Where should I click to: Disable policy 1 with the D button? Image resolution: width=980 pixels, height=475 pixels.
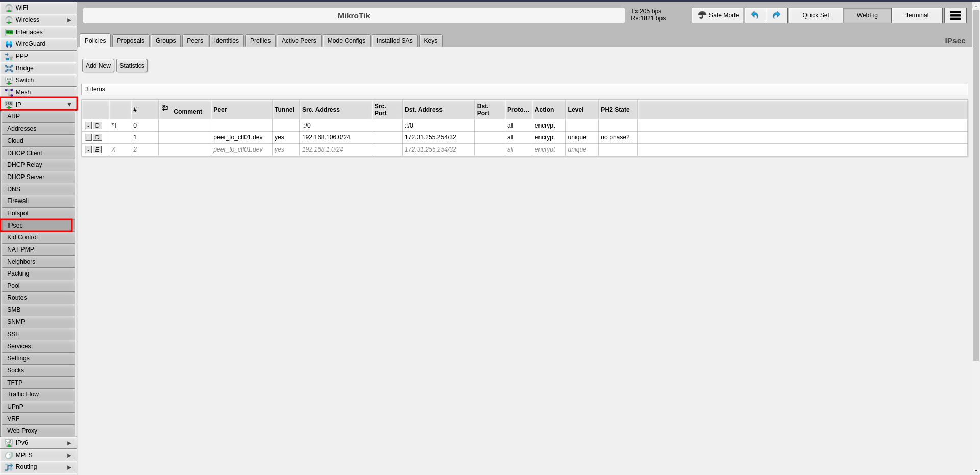click(x=97, y=138)
